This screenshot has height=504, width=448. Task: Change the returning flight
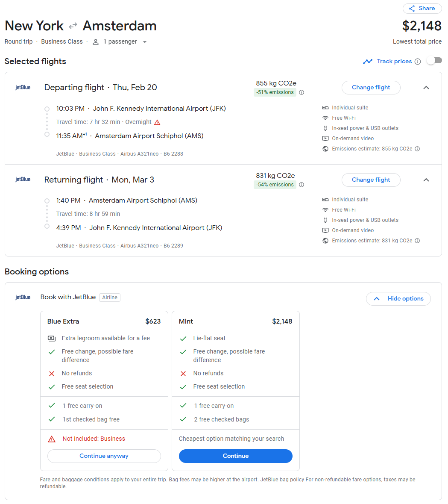(371, 180)
